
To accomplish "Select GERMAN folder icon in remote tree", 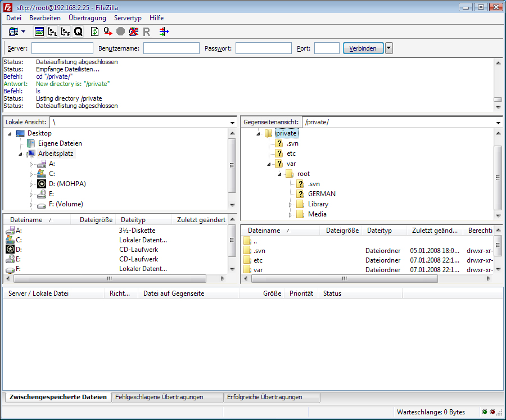I will tap(300, 194).
